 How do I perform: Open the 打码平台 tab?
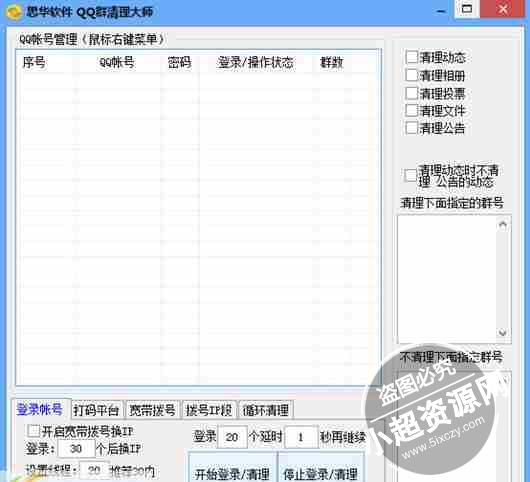click(x=96, y=410)
